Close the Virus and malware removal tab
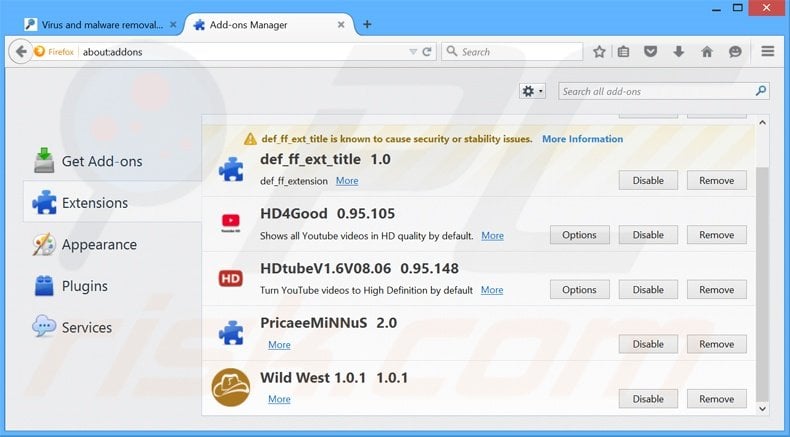Image resolution: width=790 pixels, height=437 pixels. (x=173, y=24)
